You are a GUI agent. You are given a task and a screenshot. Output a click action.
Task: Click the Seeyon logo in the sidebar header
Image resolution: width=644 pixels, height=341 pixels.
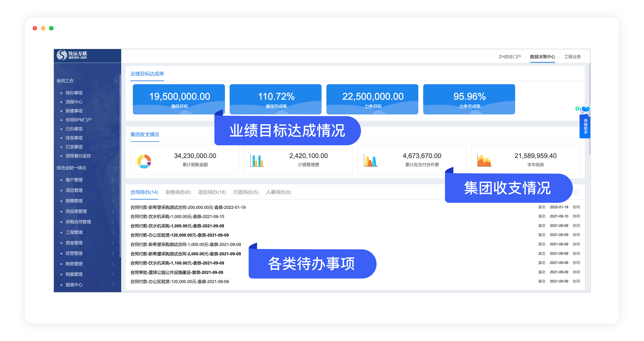72,55
